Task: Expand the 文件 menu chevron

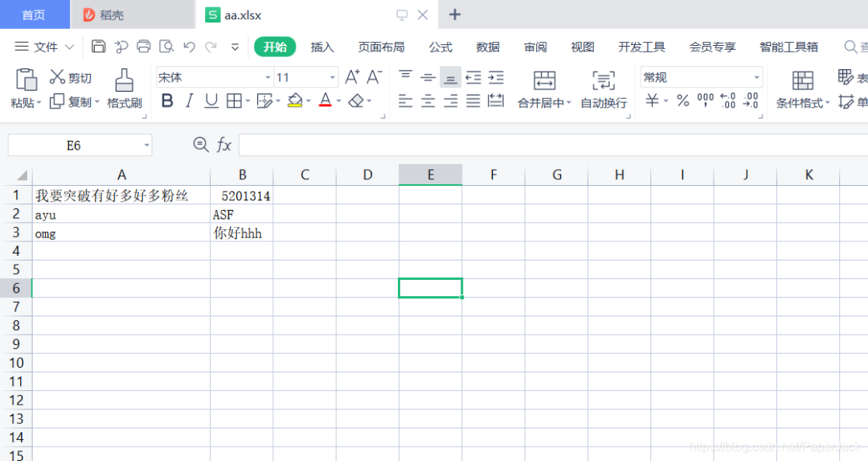Action: pyautogui.click(x=69, y=47)
